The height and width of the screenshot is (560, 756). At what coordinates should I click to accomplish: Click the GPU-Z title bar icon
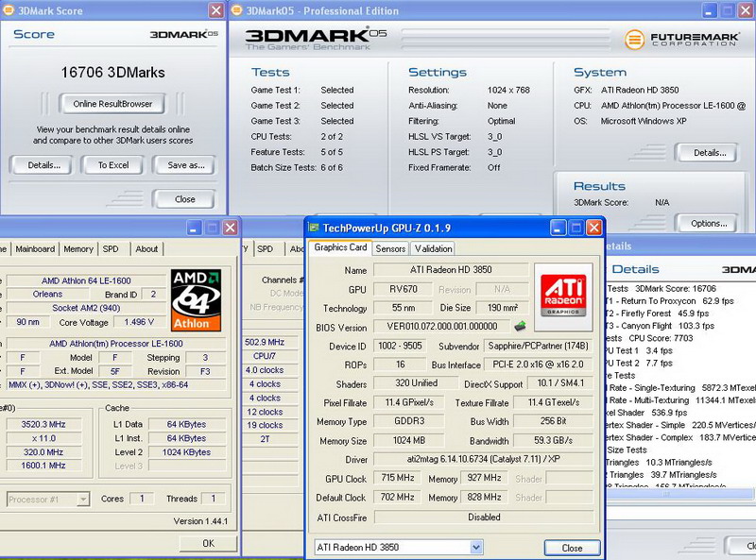click(x=314, y=228)
